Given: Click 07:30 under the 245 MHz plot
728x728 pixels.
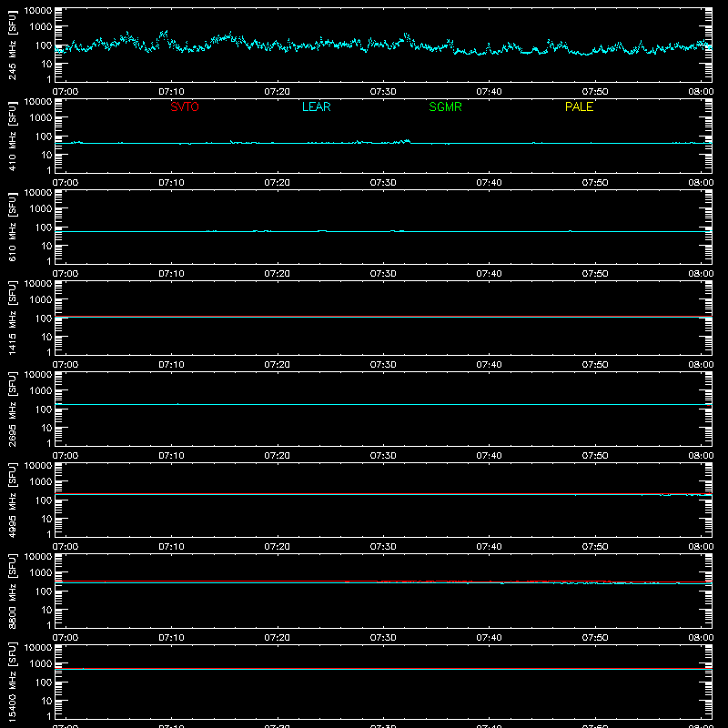Looking at the screenshot, I should [383, 92].
